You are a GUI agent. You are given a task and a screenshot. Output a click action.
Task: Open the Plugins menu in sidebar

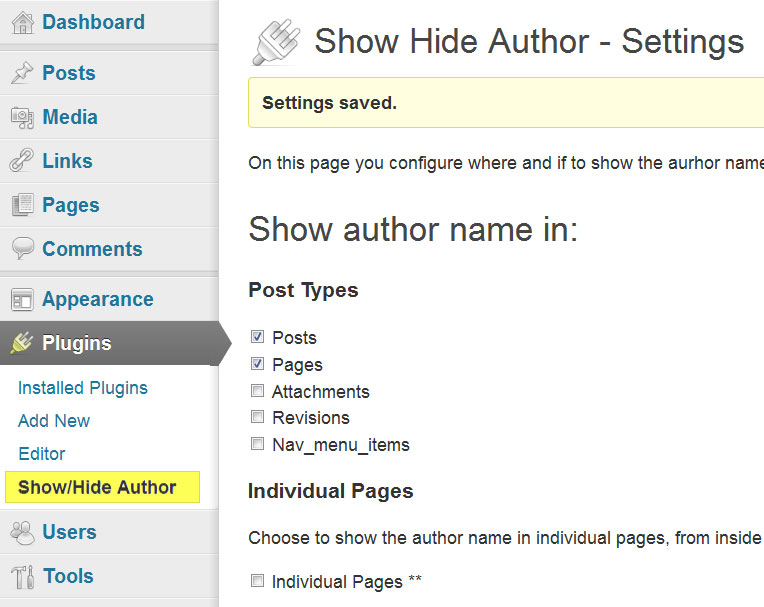tap(77, 343)
